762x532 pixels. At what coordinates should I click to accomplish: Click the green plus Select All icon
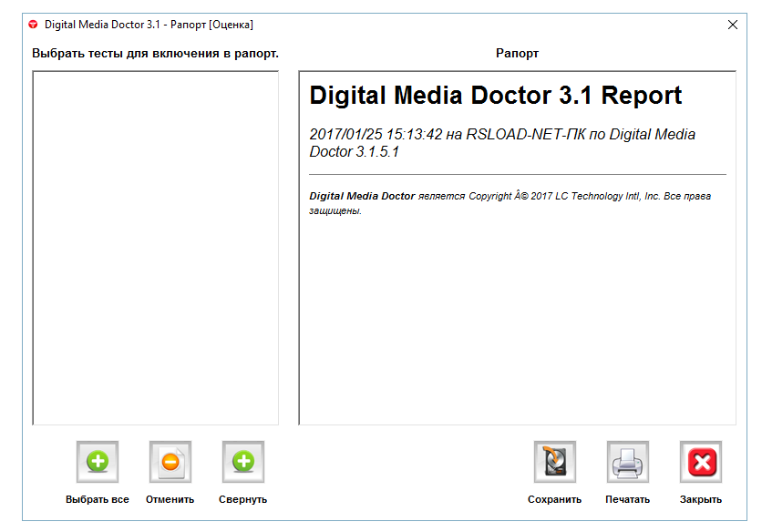coord(98,462)
